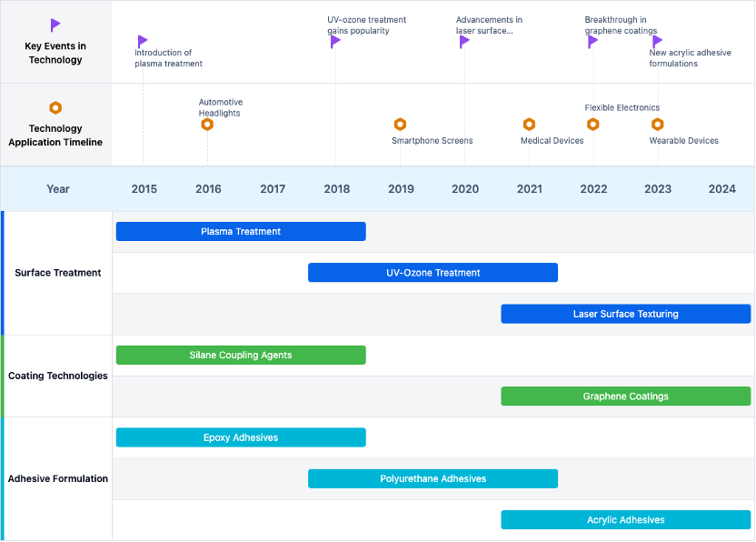Select the Silane Coupling Agents bar
The image size is (756, 542).
(x=241, y=356)
